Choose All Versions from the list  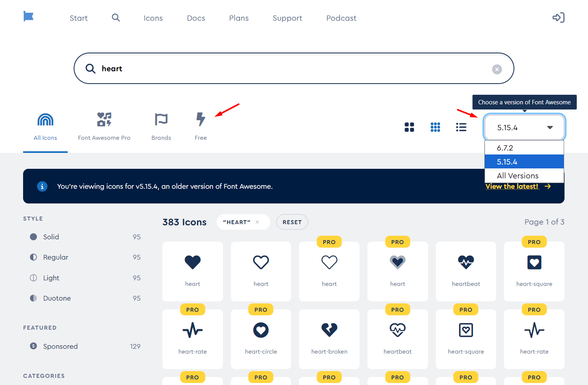524,176
